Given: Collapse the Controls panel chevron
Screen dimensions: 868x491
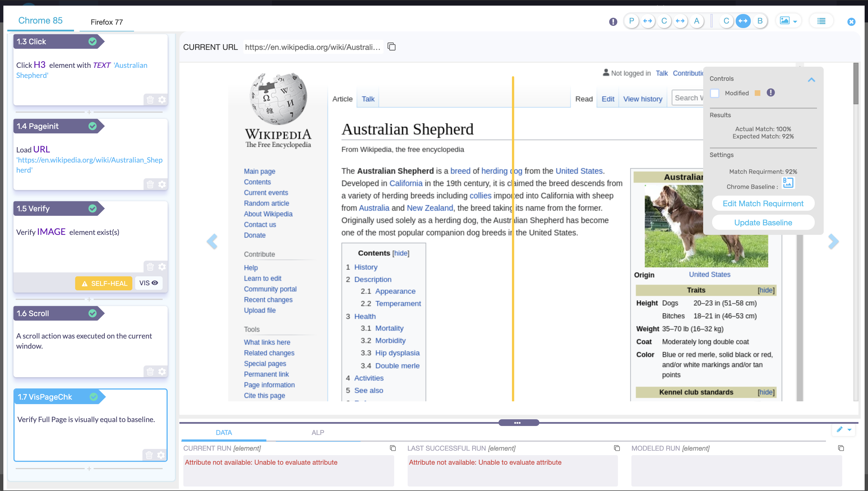Looking at the screenshot, I should (x=811, y=80).
